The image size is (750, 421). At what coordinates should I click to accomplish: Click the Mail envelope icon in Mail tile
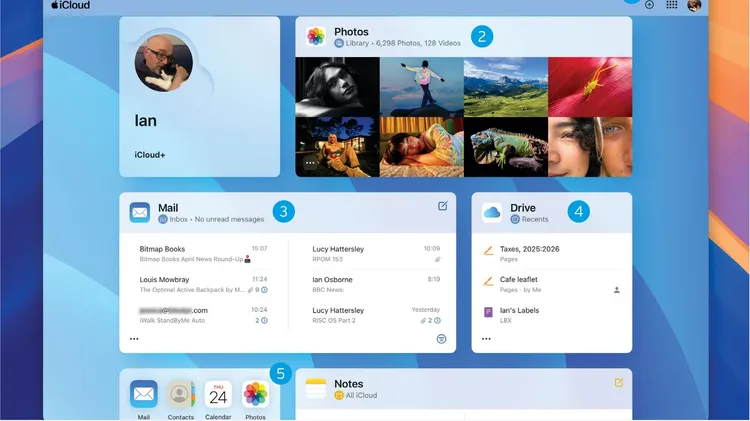[140, 212]
